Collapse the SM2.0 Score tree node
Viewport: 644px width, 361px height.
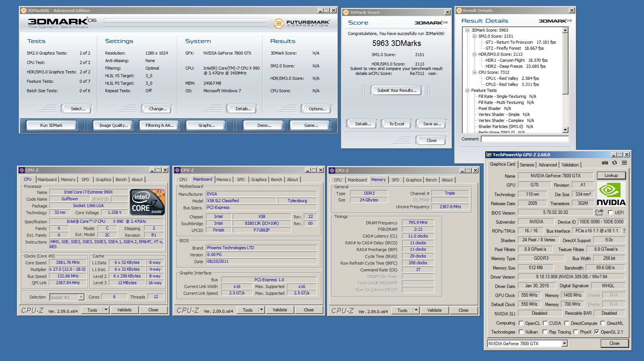[x=475, y=36]
